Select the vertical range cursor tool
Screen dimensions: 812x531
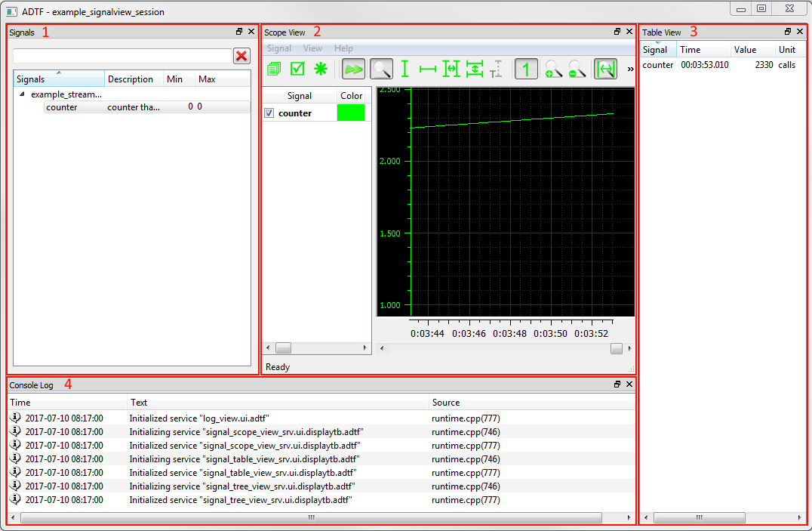(x=405, y=69)
